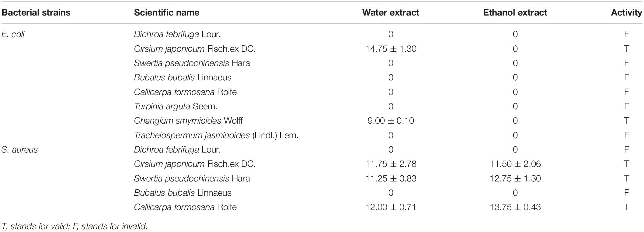Click Turpinia arguta Seem. row name
The width and height of the screenshot is (644, 232).
point(176,106)
